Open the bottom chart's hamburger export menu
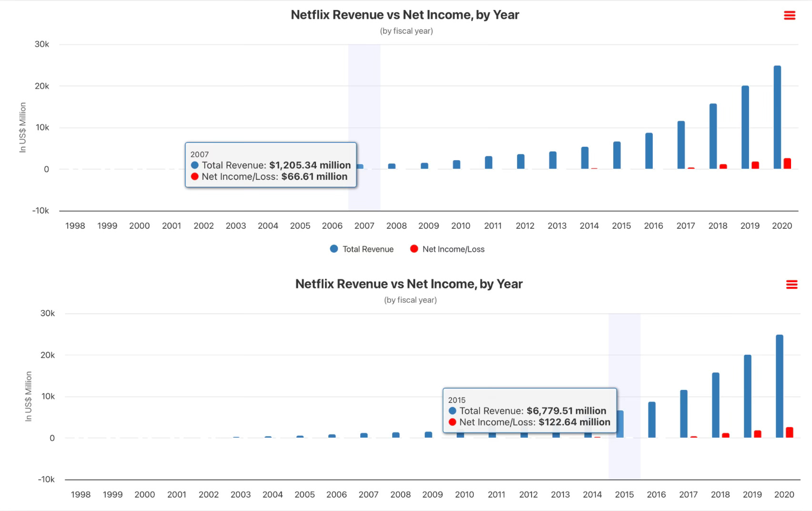The width and height of the screenshot is (812, 511). tap(792, 285)
